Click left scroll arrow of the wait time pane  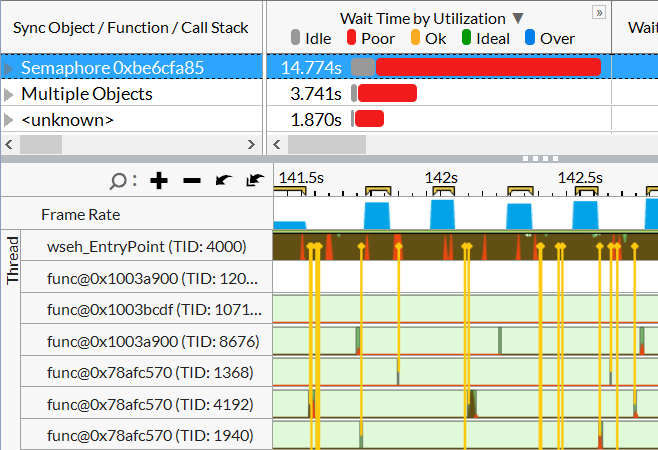[276, 144]
